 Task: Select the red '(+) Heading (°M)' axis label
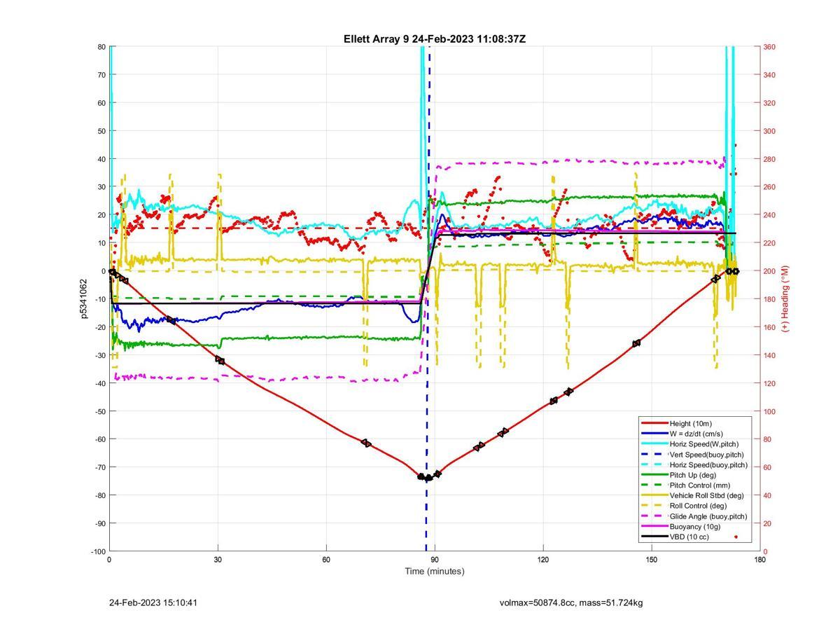click(x=785, y=298)
